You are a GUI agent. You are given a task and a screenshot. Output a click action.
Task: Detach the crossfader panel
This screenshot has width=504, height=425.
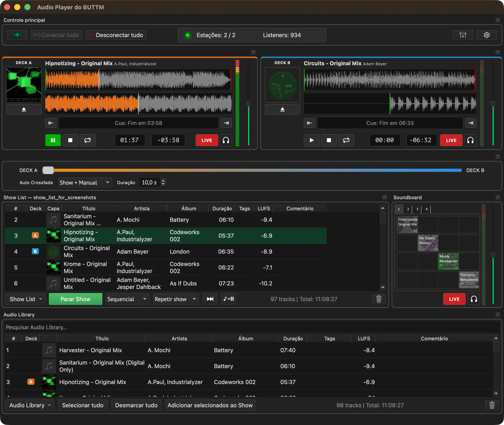(498, 157)
